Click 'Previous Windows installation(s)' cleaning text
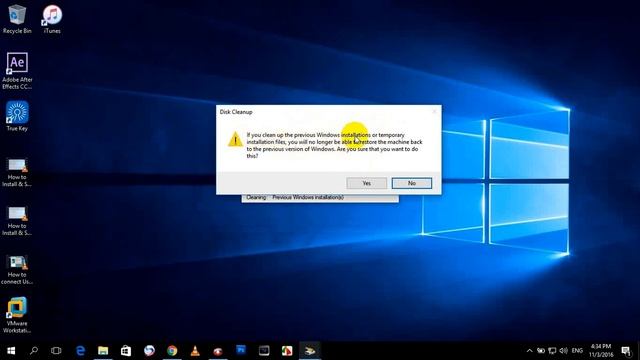This screenshot has width=640, height=360. 308,197
